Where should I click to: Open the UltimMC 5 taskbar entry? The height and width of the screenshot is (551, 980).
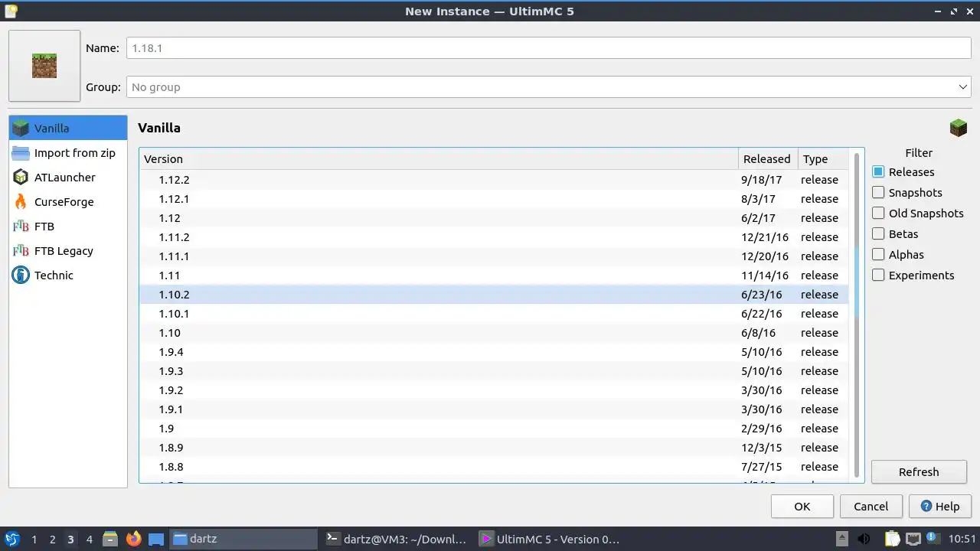tap(549, 539)
